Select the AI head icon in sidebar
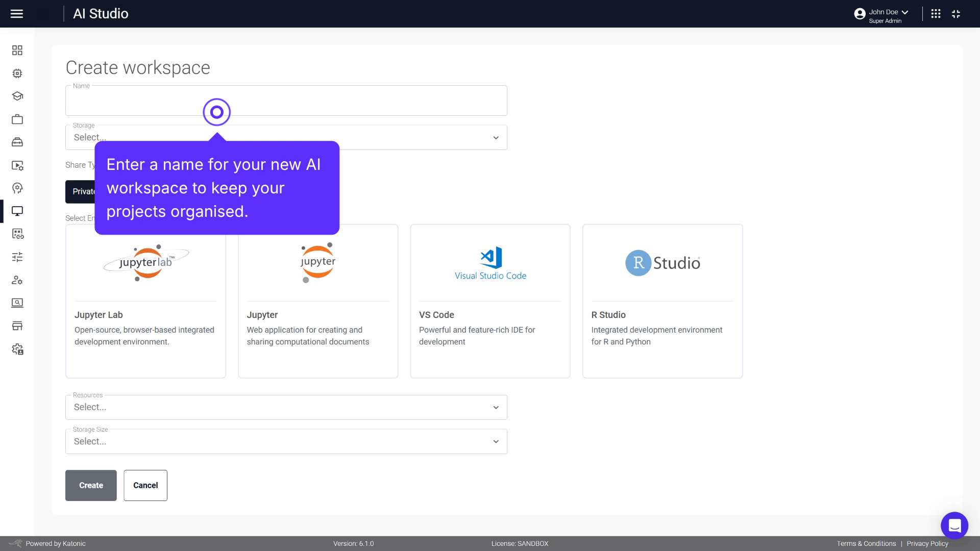The height and width of the screenshot is (551, 980). (17, 188)
